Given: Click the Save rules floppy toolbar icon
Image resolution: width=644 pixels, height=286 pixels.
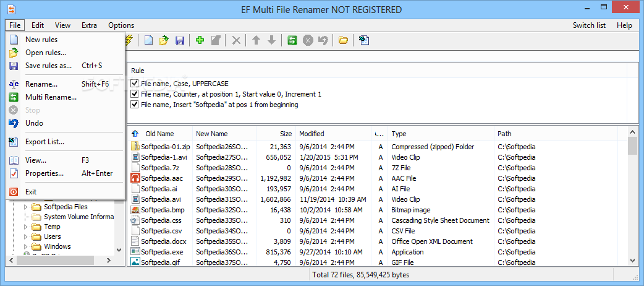Looking at the screenshot, I should pyautogui.click(x=179, y=40).
